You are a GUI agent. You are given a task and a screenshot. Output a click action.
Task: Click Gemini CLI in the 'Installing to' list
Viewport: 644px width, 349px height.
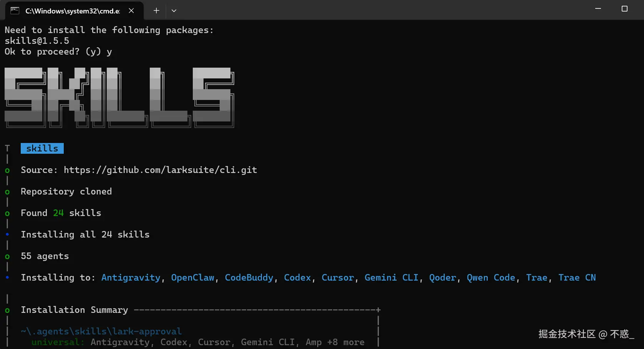[x=392, y=278]
